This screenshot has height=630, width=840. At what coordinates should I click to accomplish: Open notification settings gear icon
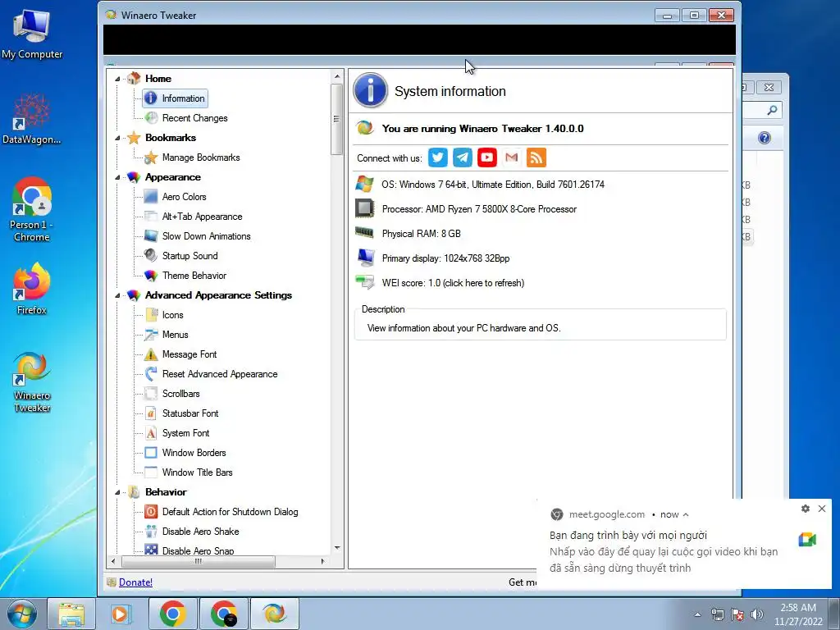coord(806,509)
